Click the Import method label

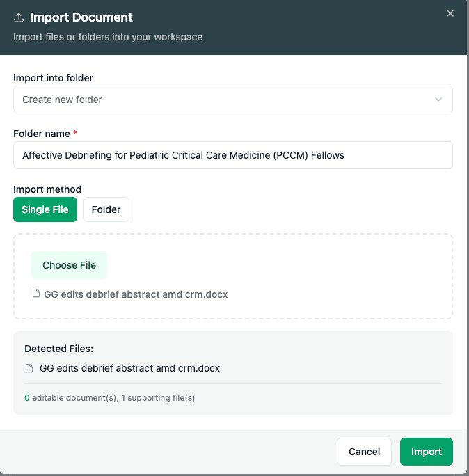47,189
